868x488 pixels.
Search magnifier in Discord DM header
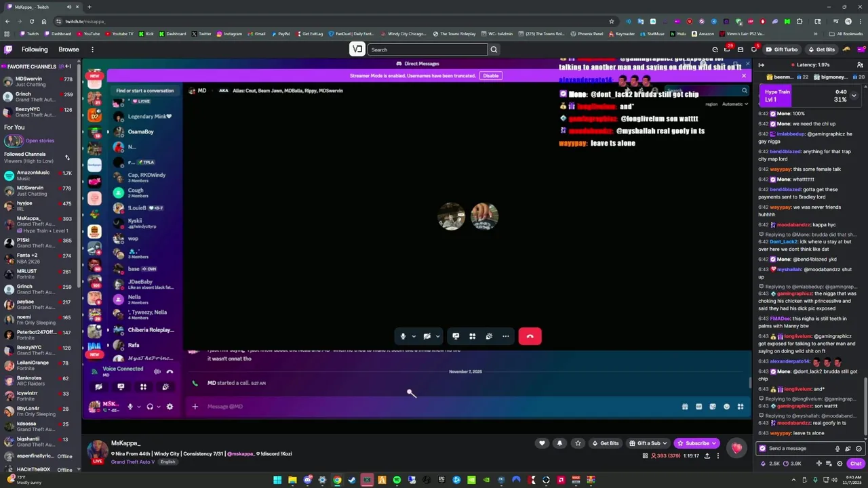[744, 91]
